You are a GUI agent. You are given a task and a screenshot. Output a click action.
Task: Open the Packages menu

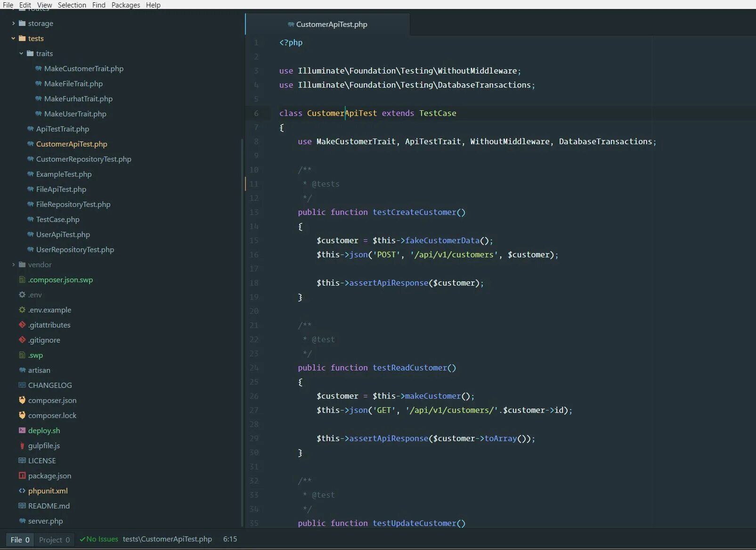(x=126, y=5)
